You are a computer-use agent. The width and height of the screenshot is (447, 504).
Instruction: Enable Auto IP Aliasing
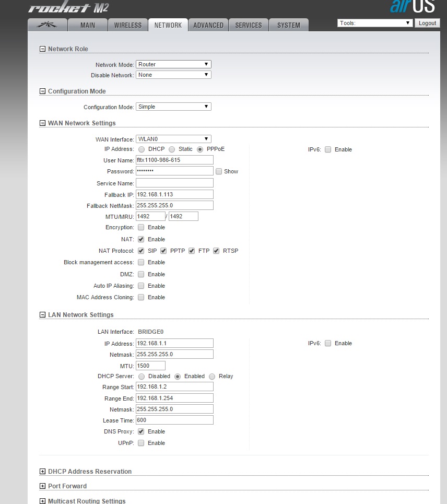point(141,286)
